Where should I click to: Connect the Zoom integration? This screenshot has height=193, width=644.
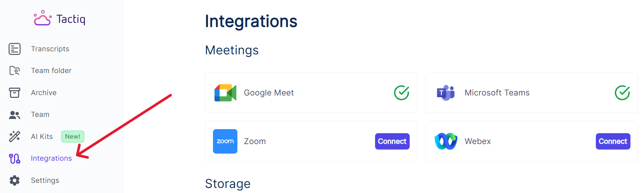tap(392, 141)
